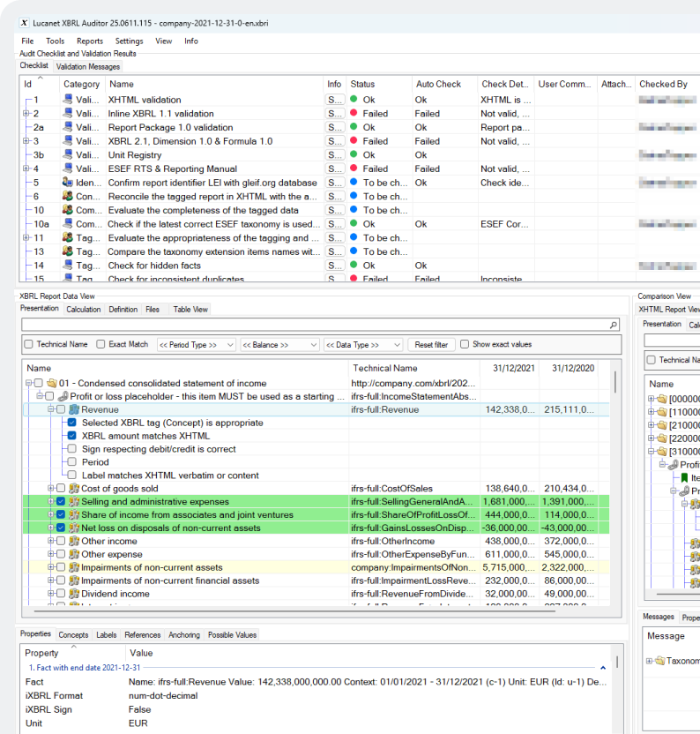Enable the Technical Name checkbox in XBRL Report Data View

[x=29, y=344]
